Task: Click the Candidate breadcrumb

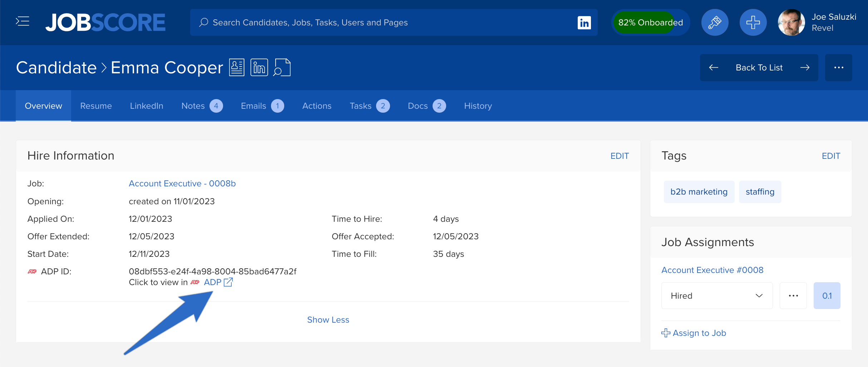Action: [x=56, y=67]
